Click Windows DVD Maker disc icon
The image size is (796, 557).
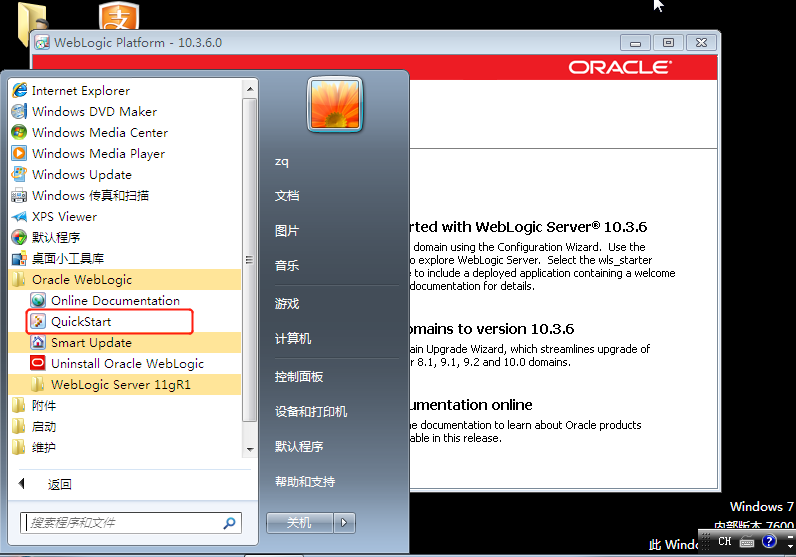(x=19, y=111)
